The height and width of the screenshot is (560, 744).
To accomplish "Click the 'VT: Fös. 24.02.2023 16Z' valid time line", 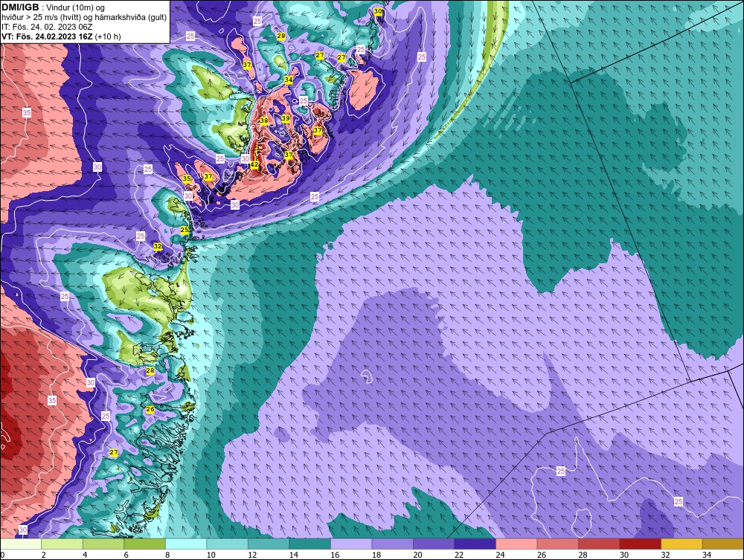I will pyautogui.click(x=47, y=36).
